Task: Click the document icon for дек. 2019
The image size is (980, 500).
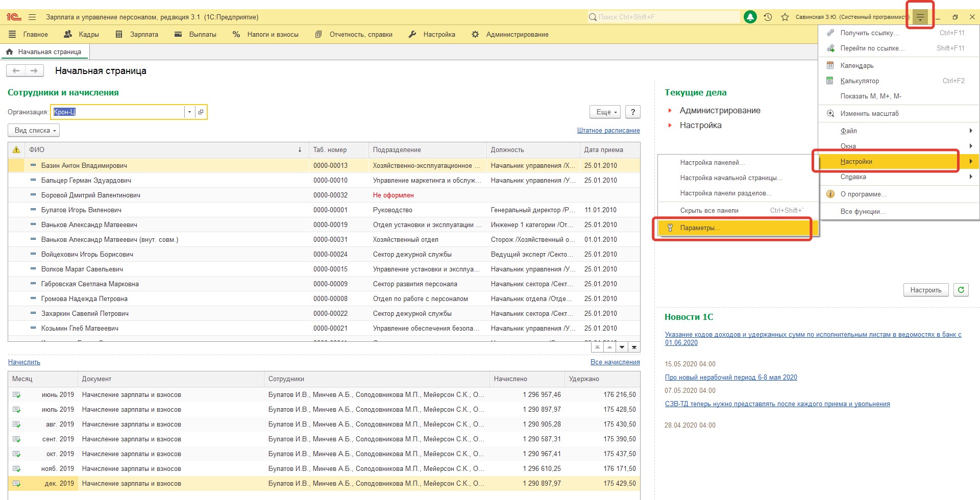Action: pos(16,483)
